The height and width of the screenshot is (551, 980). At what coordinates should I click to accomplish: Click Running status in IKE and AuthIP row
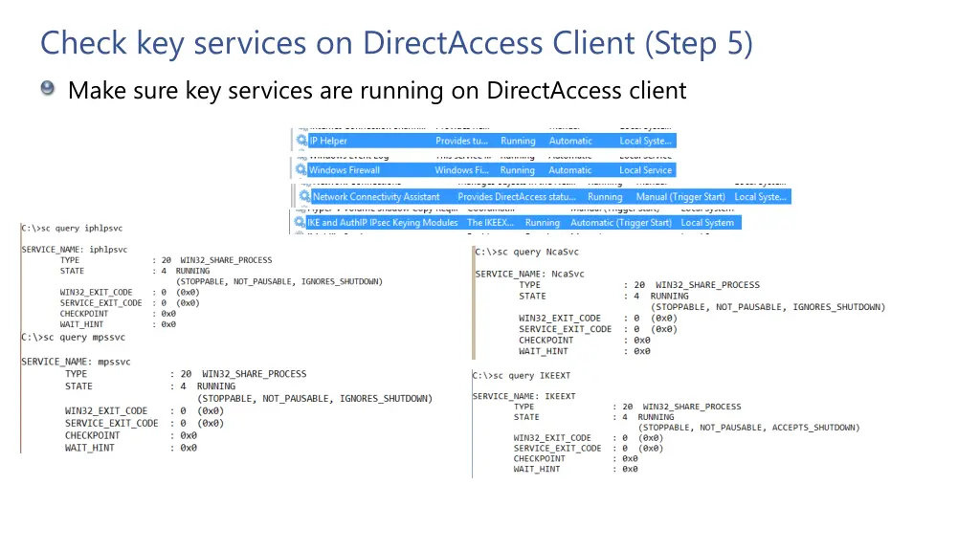(x=543, y=222)
